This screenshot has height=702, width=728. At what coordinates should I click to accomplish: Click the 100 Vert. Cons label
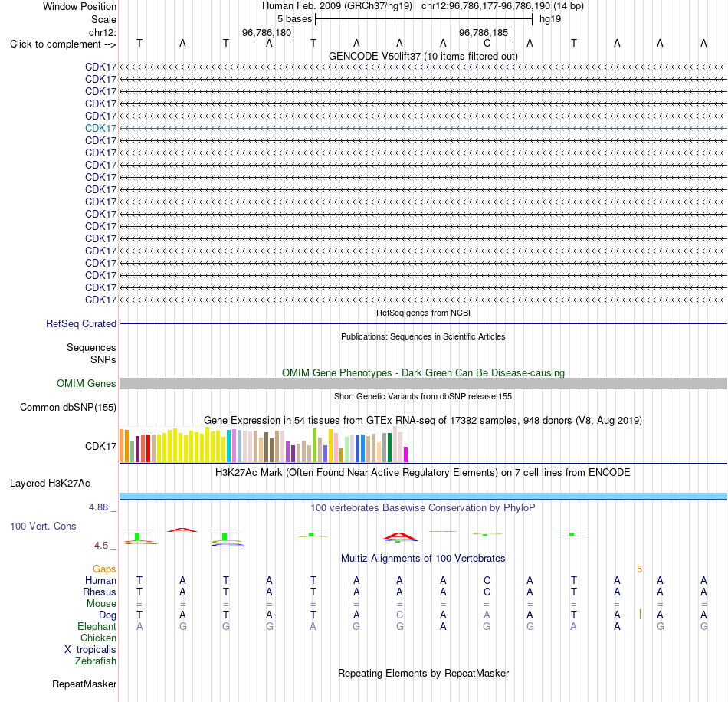43,526
